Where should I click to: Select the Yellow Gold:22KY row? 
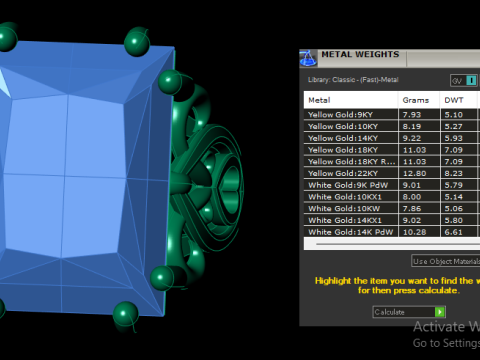[x=392, y=173]
